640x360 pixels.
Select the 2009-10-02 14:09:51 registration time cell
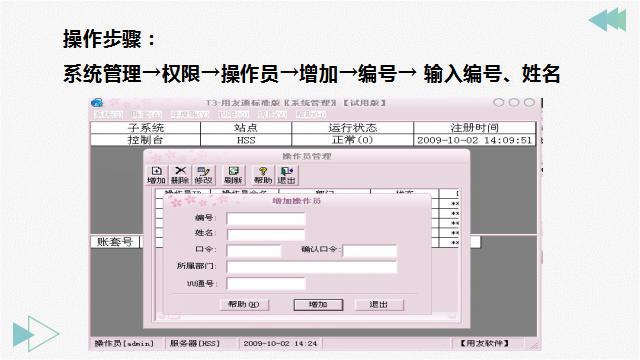pyautogui.click(x=475, y=140)
